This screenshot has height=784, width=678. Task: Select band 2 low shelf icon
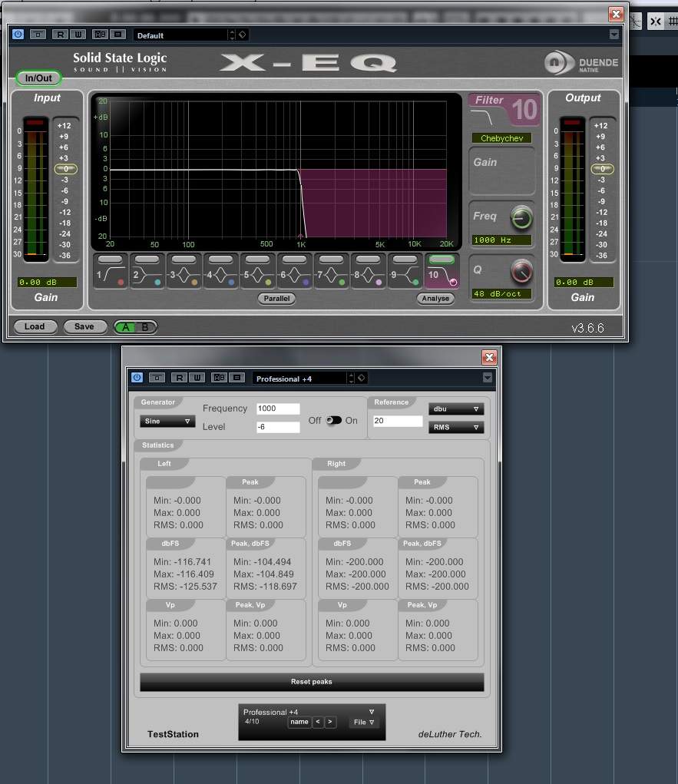147,276
